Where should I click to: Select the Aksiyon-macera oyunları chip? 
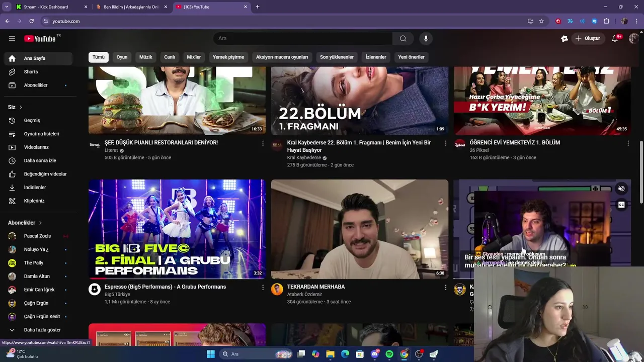click(x=282, y=57)
